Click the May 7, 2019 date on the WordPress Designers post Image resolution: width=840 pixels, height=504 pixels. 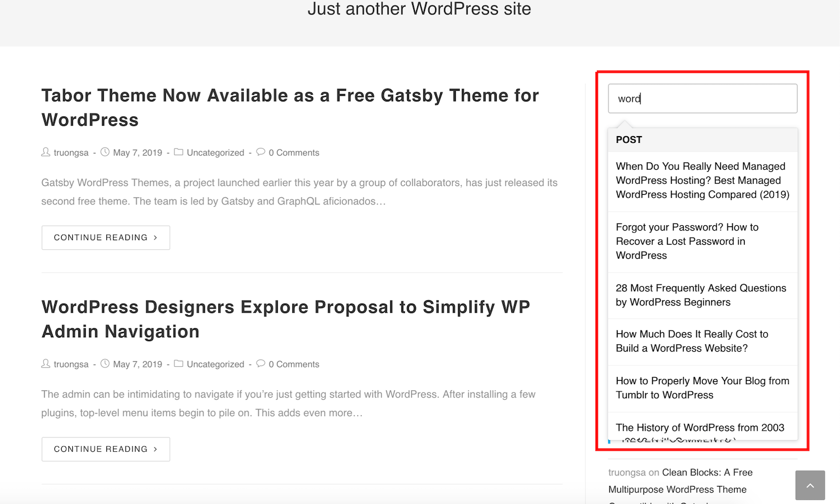point(138,364)
